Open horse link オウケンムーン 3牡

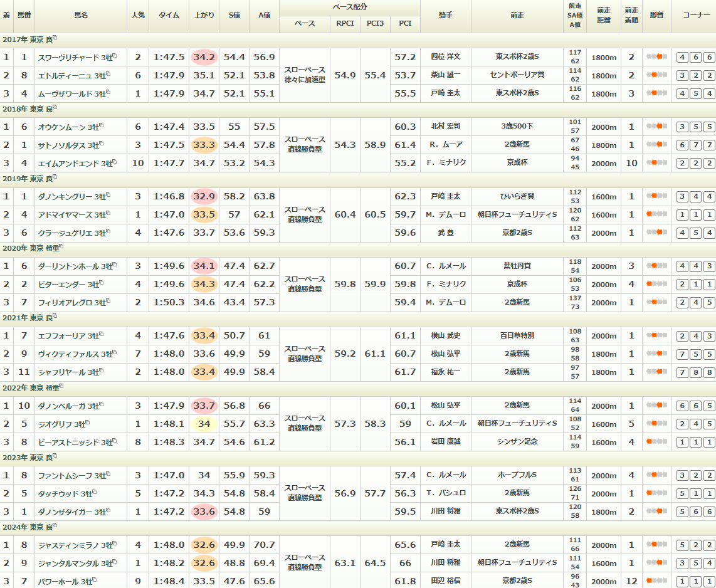pos(68,127)
